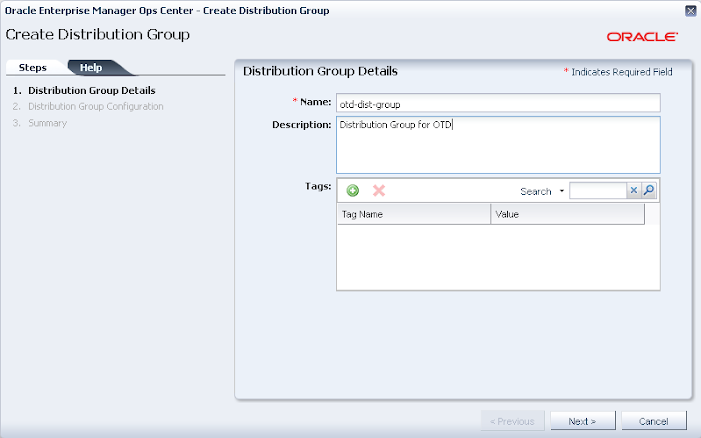
Task: Click the Indicates Required Field text
Action: 622,72
